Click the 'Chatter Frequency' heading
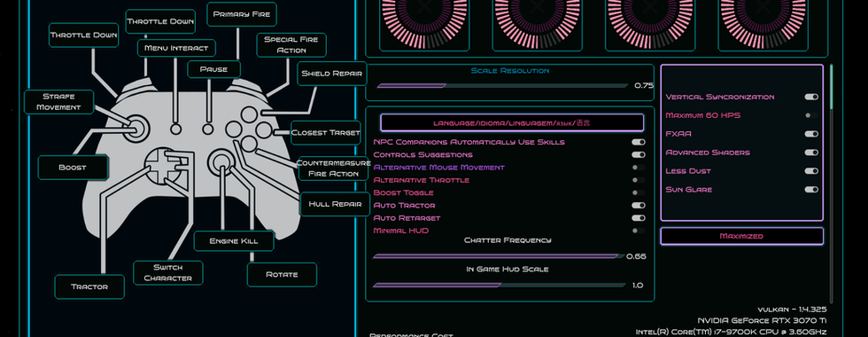The width and height of the screenshot is (868, 337). coord(508,240)
